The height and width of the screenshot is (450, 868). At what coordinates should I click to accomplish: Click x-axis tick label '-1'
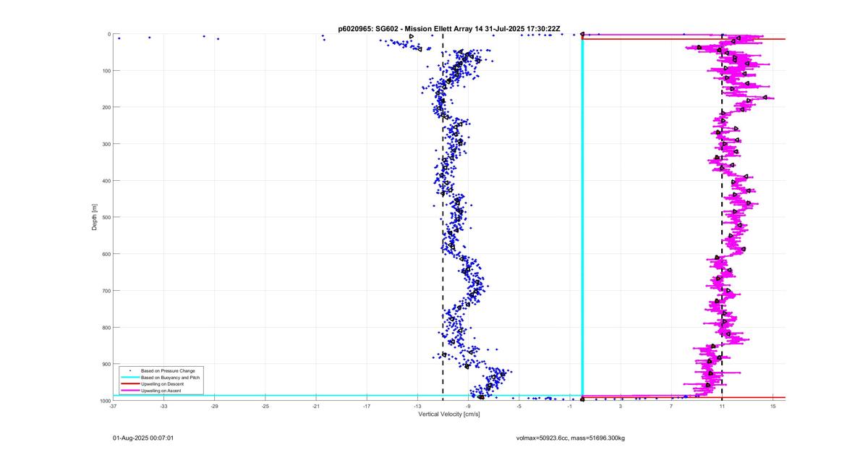click(x=570, y=406)
